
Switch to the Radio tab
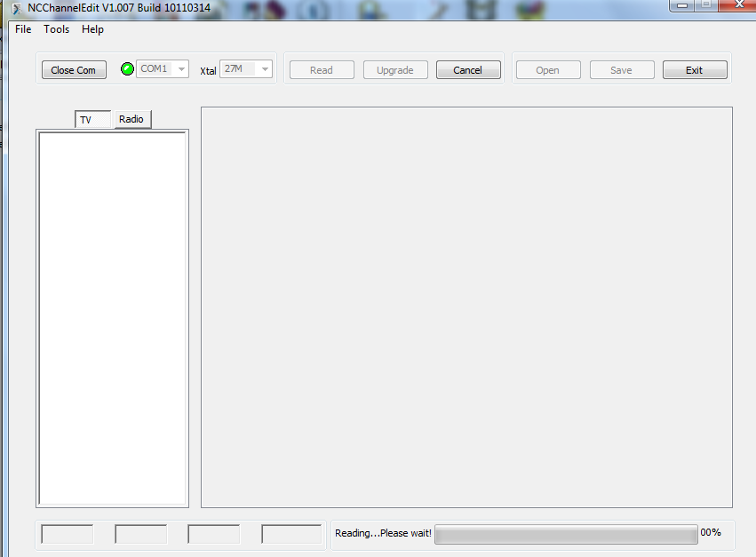point(132,119)
